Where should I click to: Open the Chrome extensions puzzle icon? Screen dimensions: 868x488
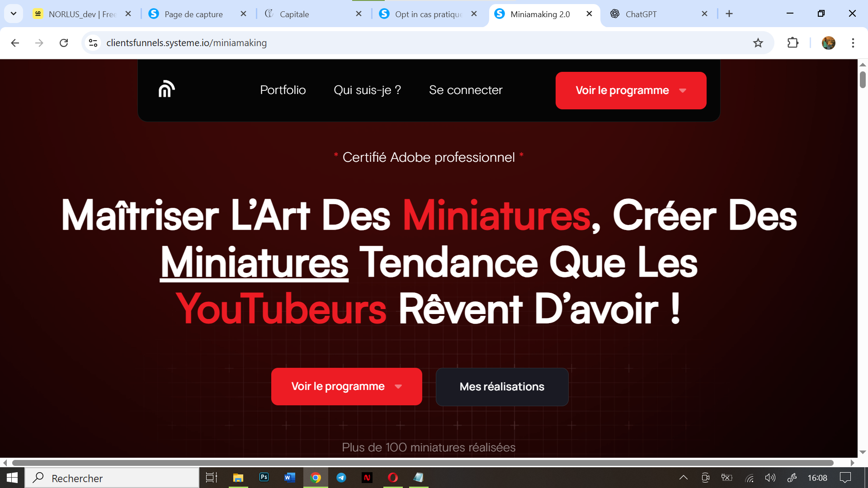(x=793, y=43)
